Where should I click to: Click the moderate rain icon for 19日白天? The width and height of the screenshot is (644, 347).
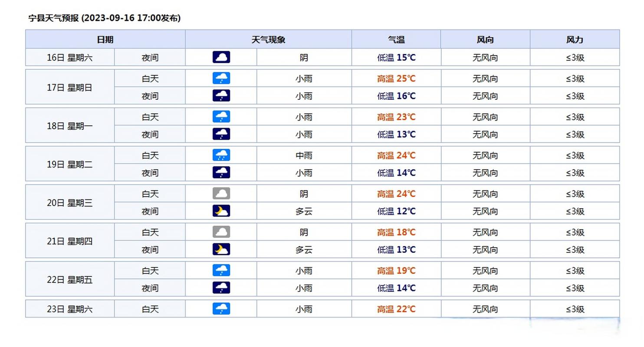(221, 155)
